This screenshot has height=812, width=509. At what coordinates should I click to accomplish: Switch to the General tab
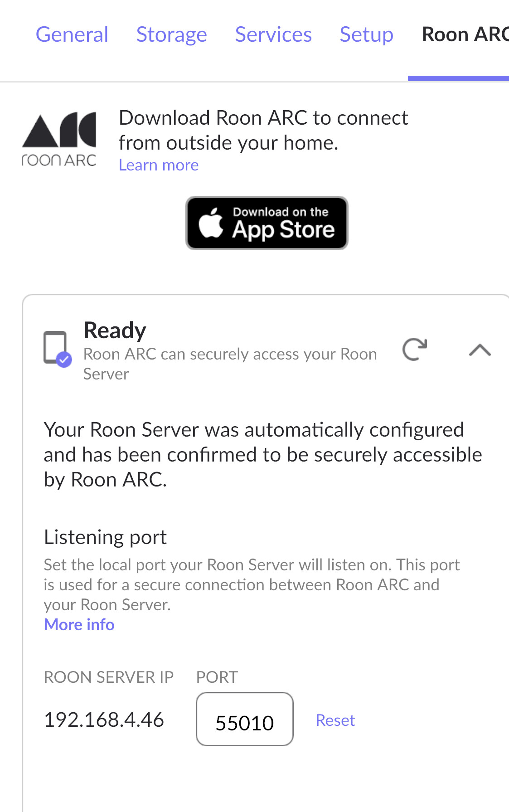pyautogui.click(x=72, y=34)
